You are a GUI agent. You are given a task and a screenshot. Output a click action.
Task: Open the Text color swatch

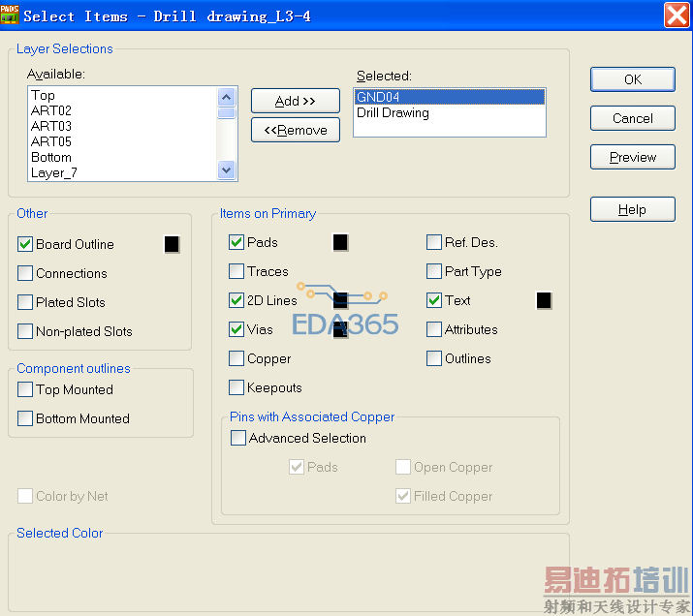[544, 300]
